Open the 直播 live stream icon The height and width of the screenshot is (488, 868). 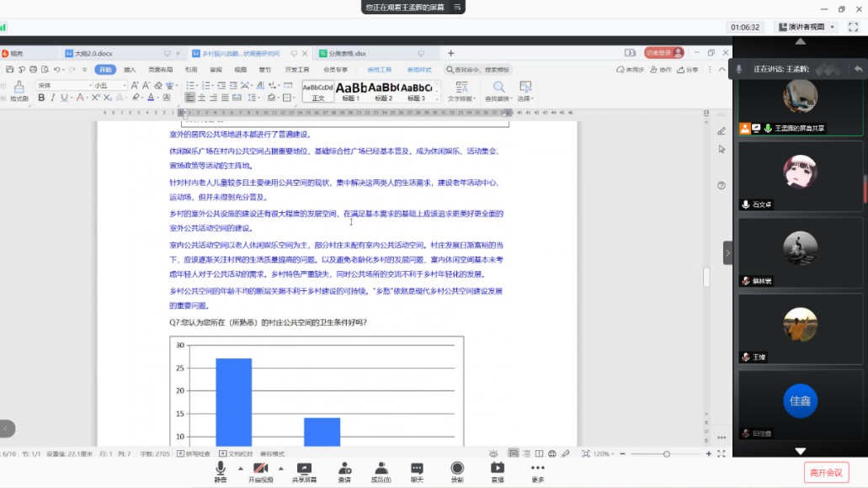click(498, 469)
